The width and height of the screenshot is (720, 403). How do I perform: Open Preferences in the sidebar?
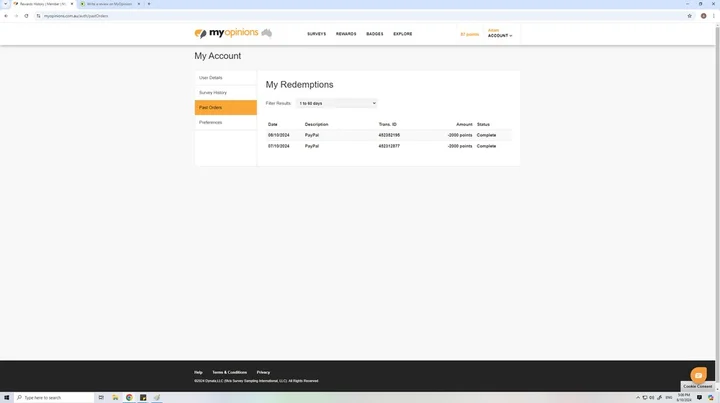point(211,122)
